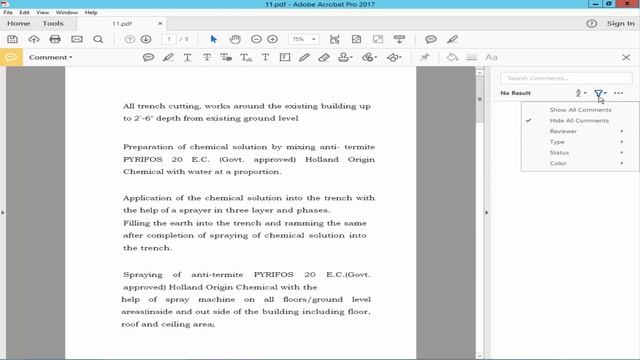Open the sort comments dropdown
The height and width of the screenshot is (360, 640).
(581, 93)
